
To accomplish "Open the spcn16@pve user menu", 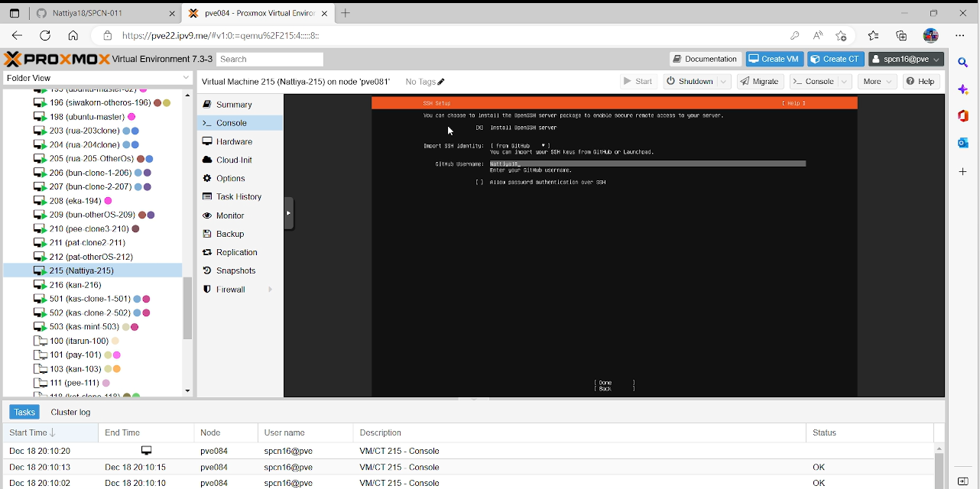I will 906,59.
